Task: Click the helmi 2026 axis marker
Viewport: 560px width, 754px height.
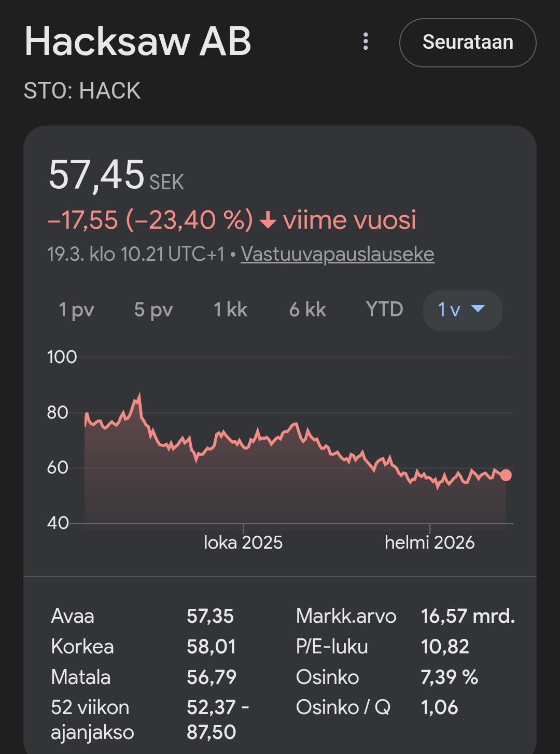Action: (x=429, y=542)
